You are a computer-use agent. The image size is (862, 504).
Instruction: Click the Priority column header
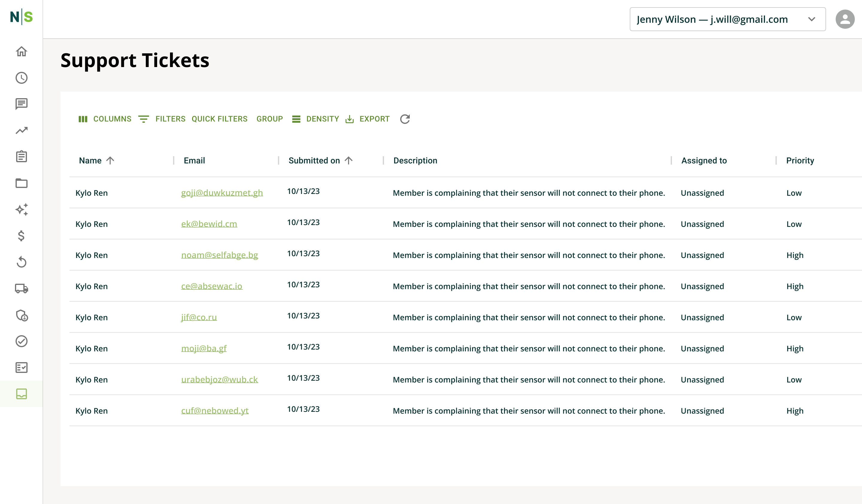click(x=800, y=160)
